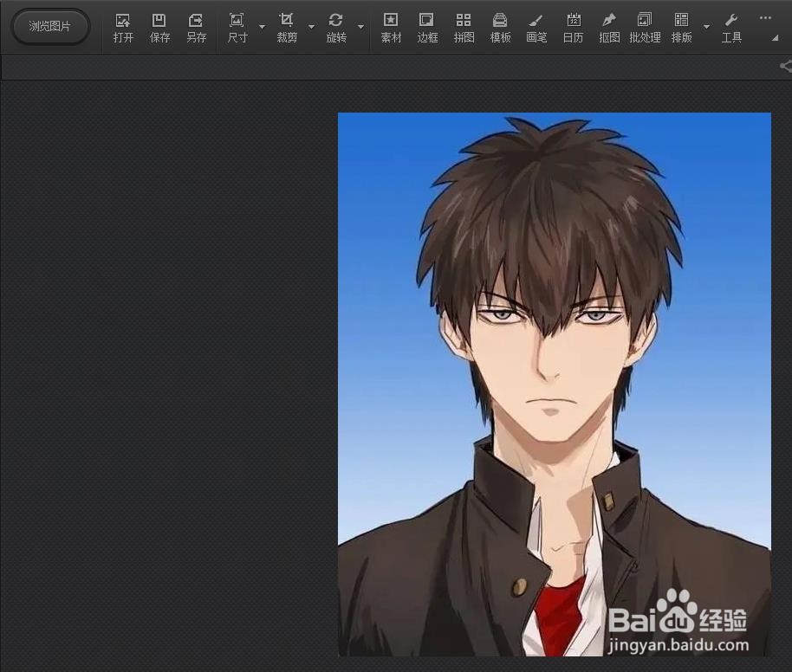Viewport: 792px width, 672px height.
Task: Select the 尺寸 resize tool
Action: [237, 28]
